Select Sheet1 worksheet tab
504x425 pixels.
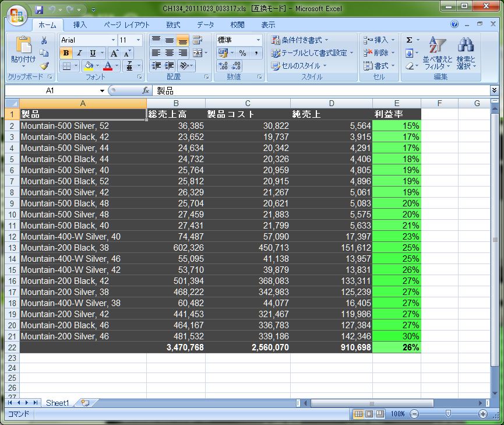coord(57,403)
